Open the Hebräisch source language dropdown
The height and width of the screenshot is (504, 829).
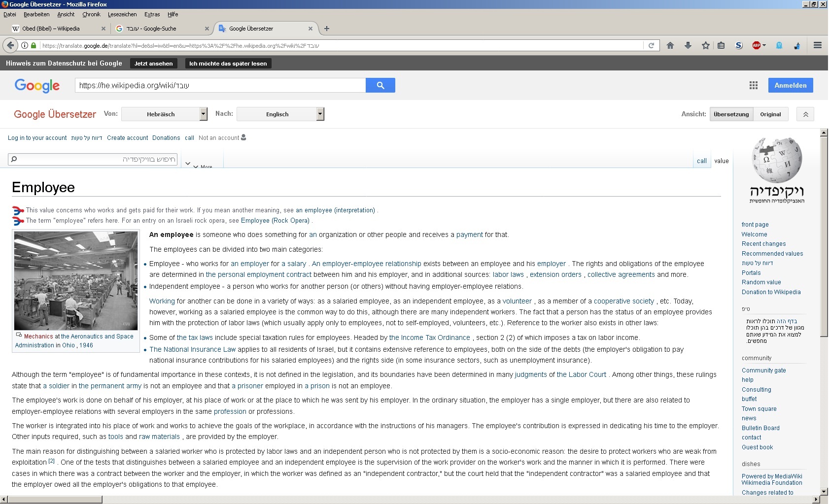165,114
